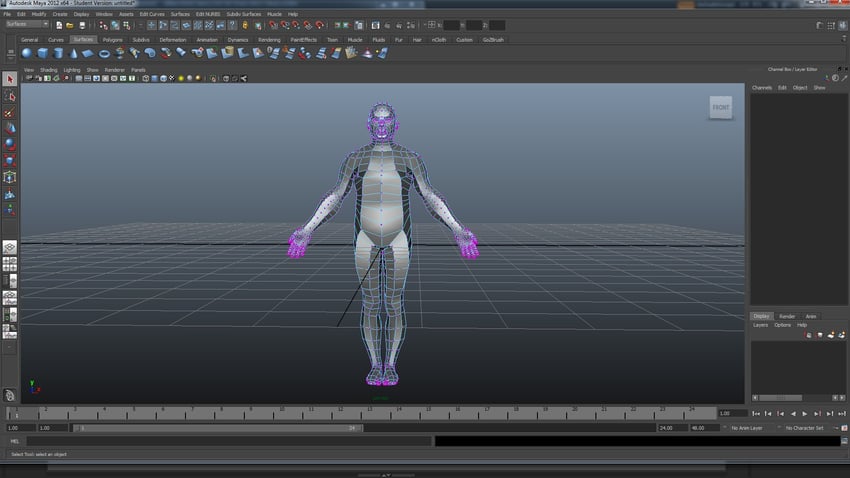Open the No Character Set dropdown
Screen dimensions: 850x478
[804, 428]
